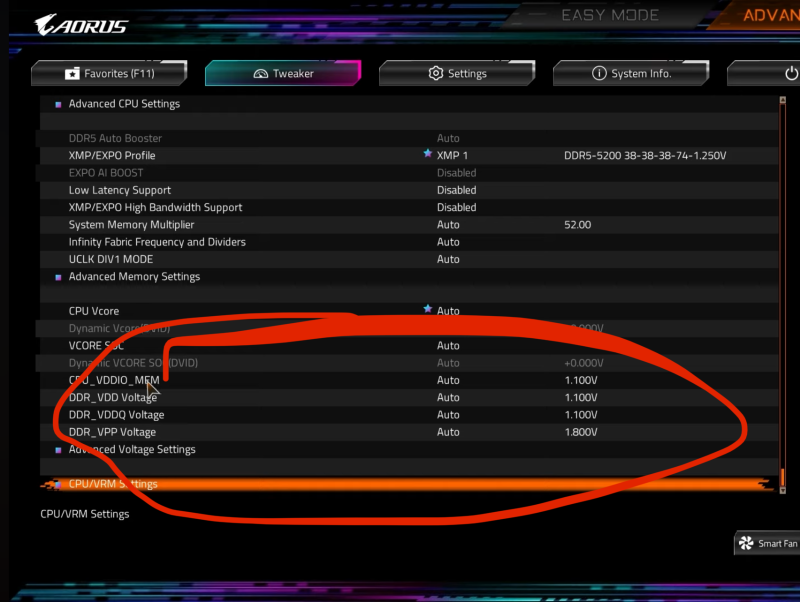Open Infinity Fabric Frequency Auto value
The height and width of the screenshot is (602, 800).
coord(448,242)
